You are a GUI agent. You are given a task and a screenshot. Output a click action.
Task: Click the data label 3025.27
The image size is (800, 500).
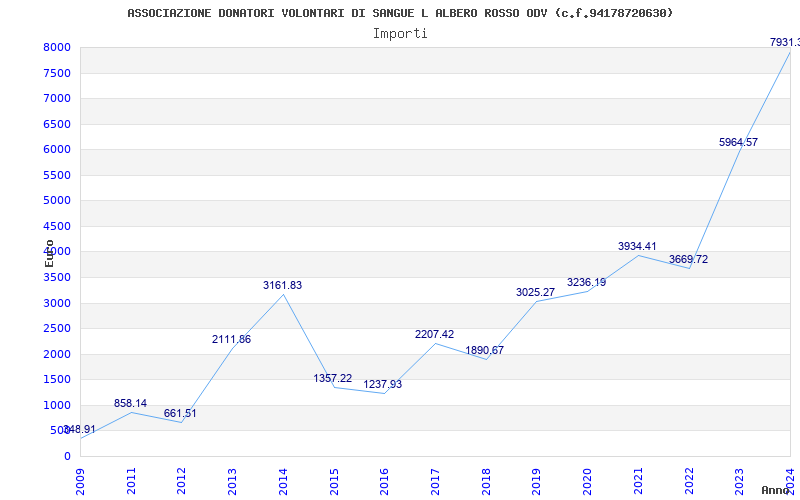[x=535, y=293]
